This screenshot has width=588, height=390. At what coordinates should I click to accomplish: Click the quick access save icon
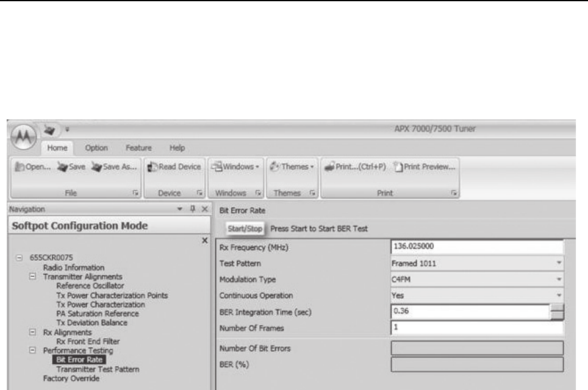coord(50,130)
